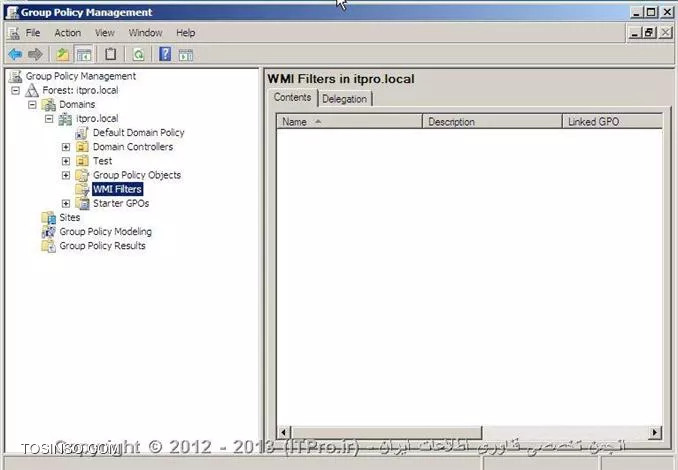
Task: Sort by the Linked GPO column header
Action: [x=612, y=122]
